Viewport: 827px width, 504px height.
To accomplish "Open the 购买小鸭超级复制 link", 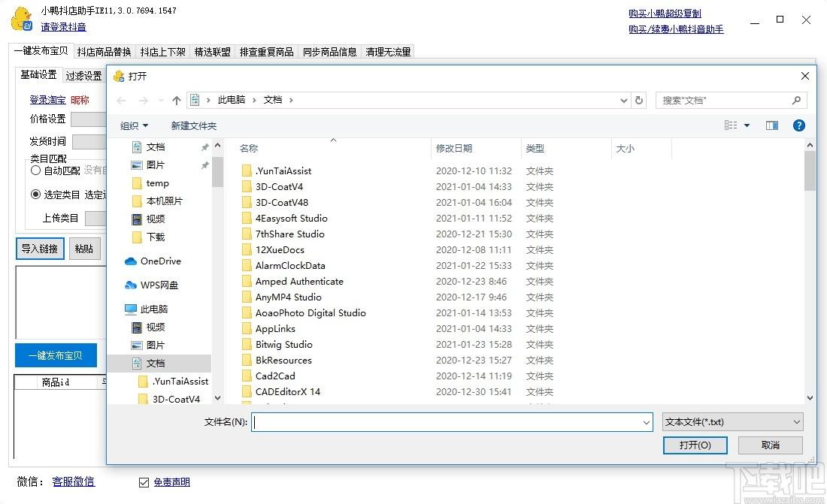I will [x=665, y=14].
